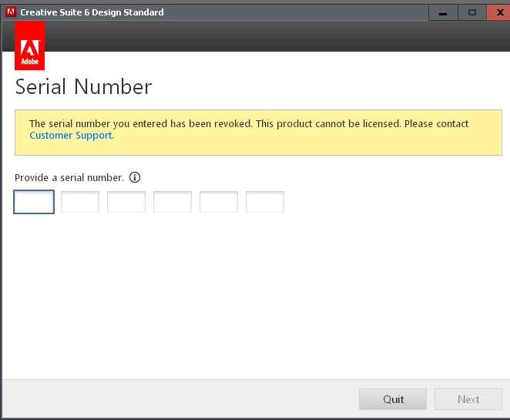Screen dimensions: 510x420
Task: Click the 'Creative Suite 6 Design Standard' title
Action: [x=92, y=12]
